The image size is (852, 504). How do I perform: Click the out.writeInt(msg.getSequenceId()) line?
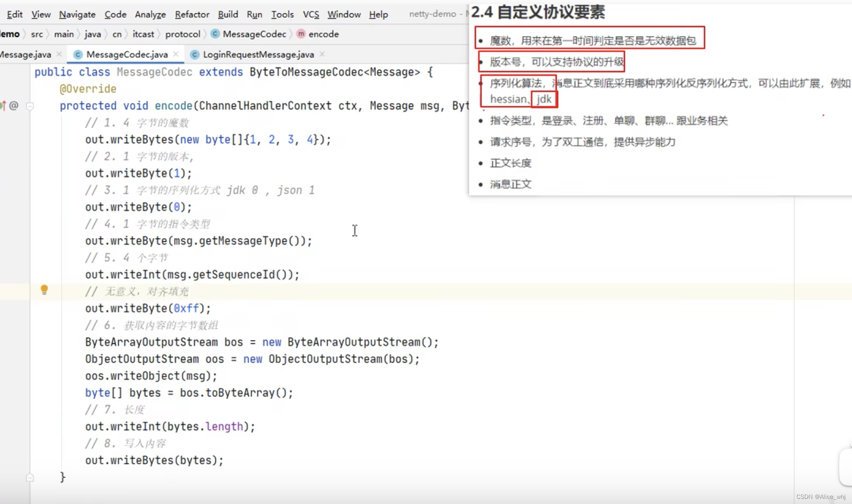192,275
